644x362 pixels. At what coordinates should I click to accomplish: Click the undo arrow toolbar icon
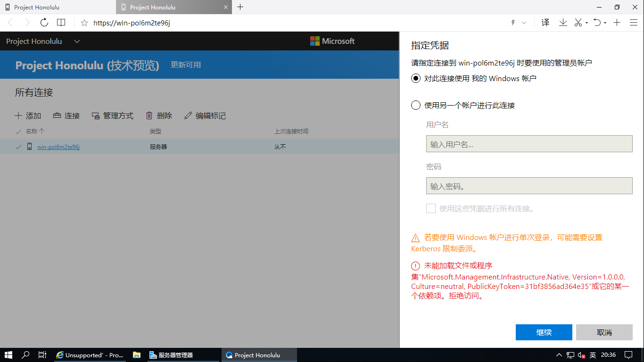point(597,23)
